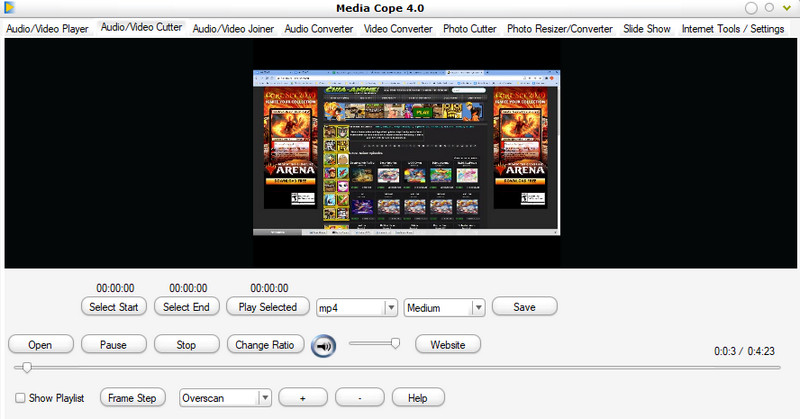Click the elapsed time 0:0:3 / 0:4:23
The image size is (800, 419).
tap(744, 351)
